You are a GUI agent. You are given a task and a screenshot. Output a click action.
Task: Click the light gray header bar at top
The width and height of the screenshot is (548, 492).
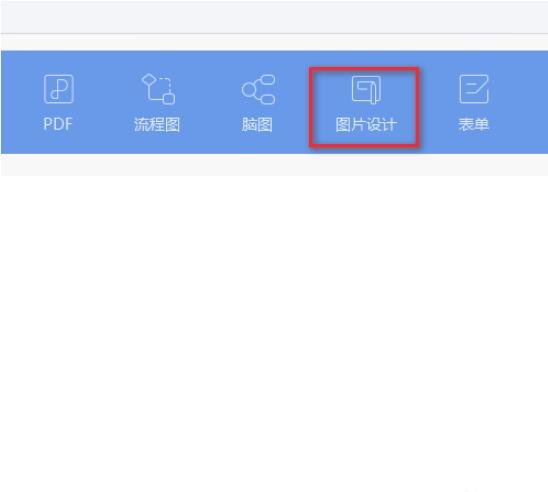click(274, 17)
